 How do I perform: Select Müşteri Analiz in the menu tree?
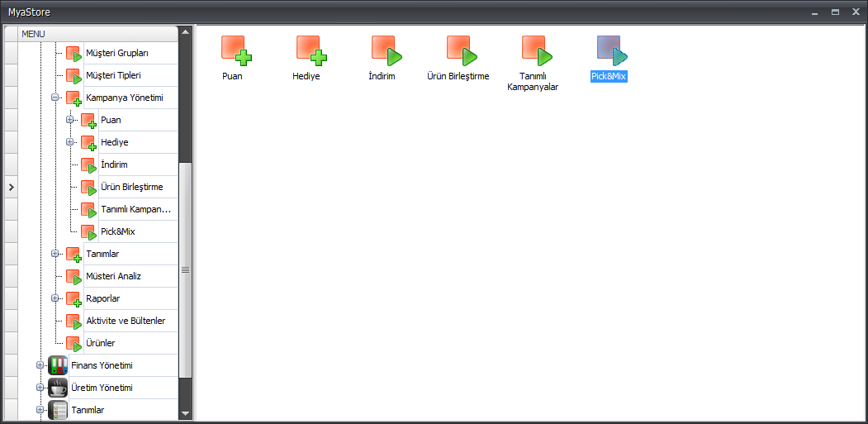pyautogui.click(x=113, y=276)
